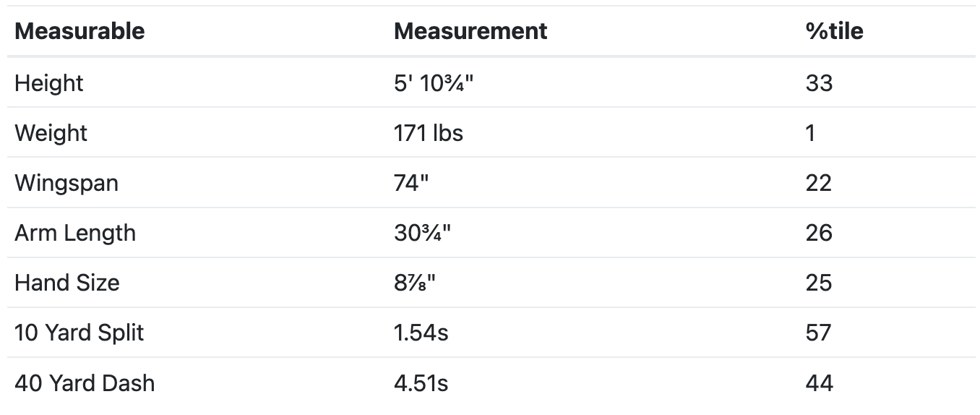Click the Measurement column header

tap(470, 31)
